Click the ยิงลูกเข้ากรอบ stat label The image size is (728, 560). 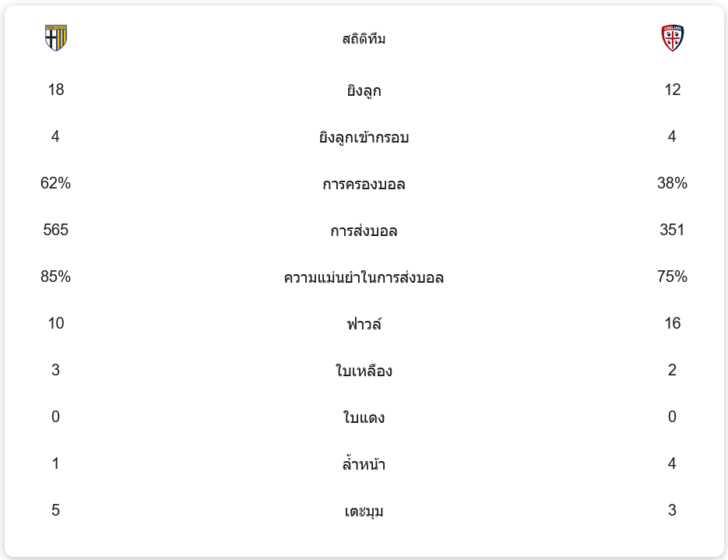point(364,137)
